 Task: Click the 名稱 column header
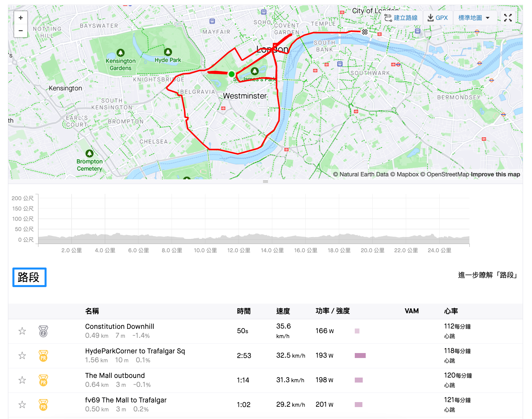click(92, 311)
